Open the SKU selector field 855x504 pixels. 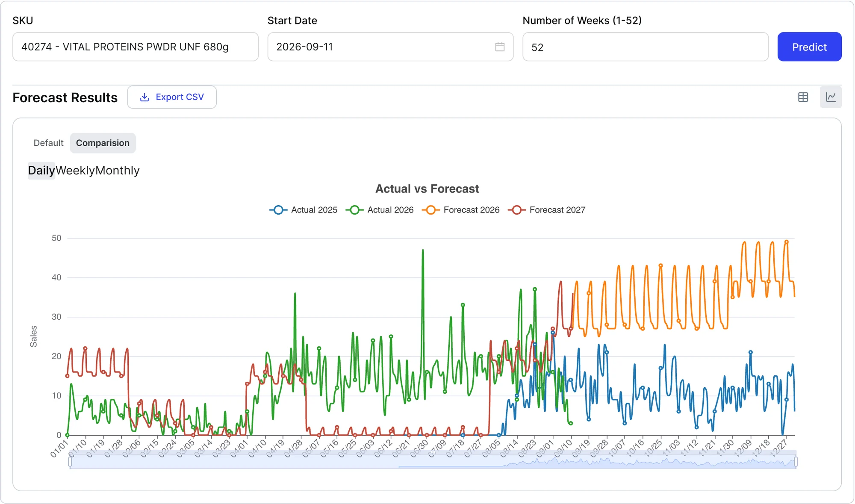pos(136,47)
